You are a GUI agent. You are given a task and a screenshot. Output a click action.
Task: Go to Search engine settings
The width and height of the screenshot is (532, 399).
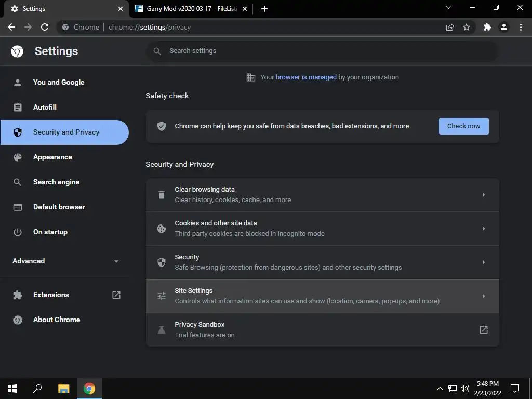click(x=64, y=182)
